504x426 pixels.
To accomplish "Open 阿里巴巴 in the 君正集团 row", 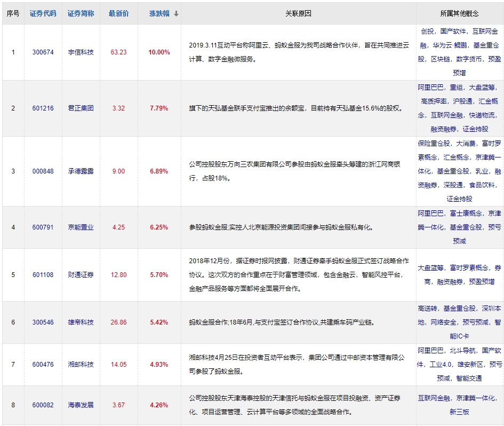I will (430, 87).
